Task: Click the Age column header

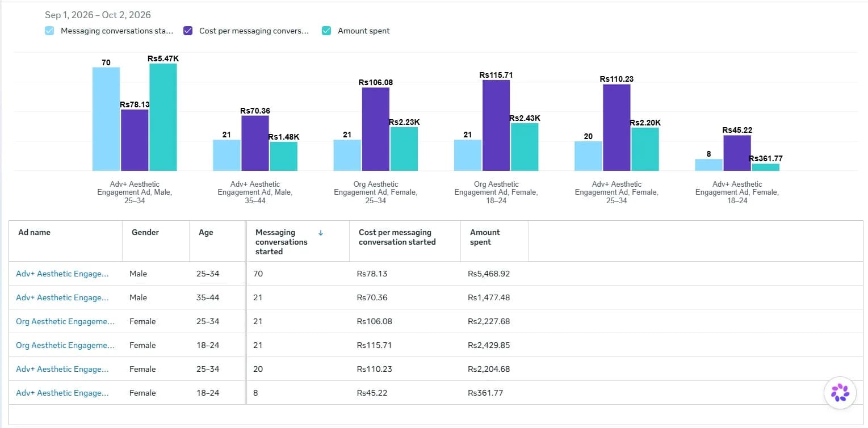Action: [217, 241]
